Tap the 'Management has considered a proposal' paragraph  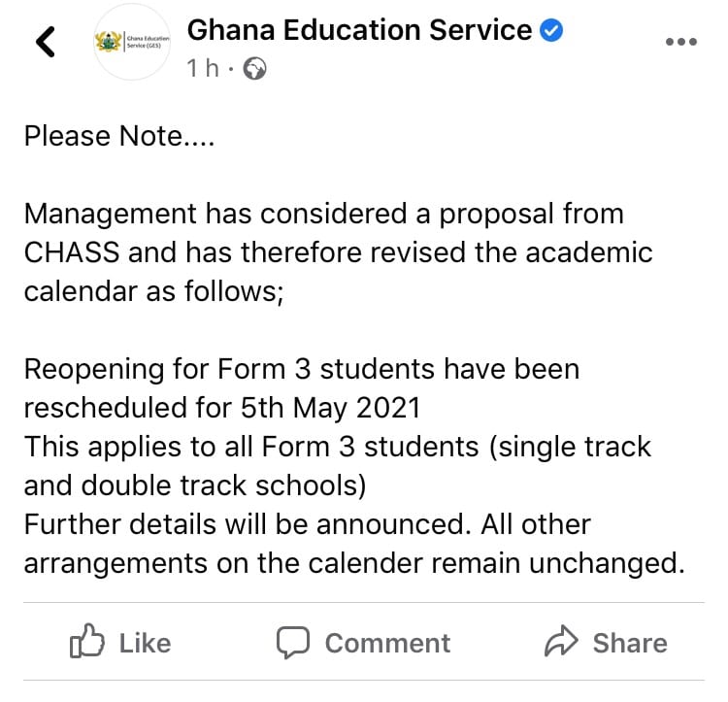tap(339, 252)
